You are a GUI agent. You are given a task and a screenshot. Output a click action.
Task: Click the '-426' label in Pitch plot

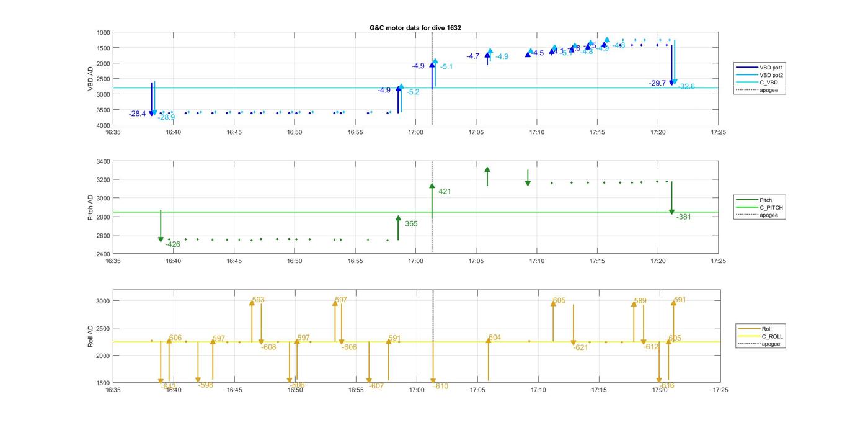click(x=173, y=244)
